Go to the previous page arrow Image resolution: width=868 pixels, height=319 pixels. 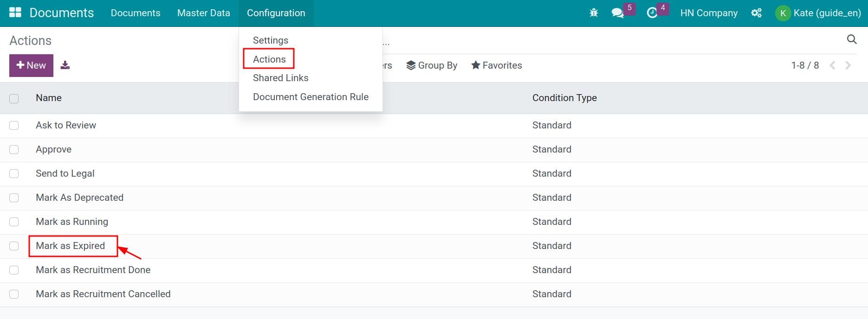coord(833,65)
